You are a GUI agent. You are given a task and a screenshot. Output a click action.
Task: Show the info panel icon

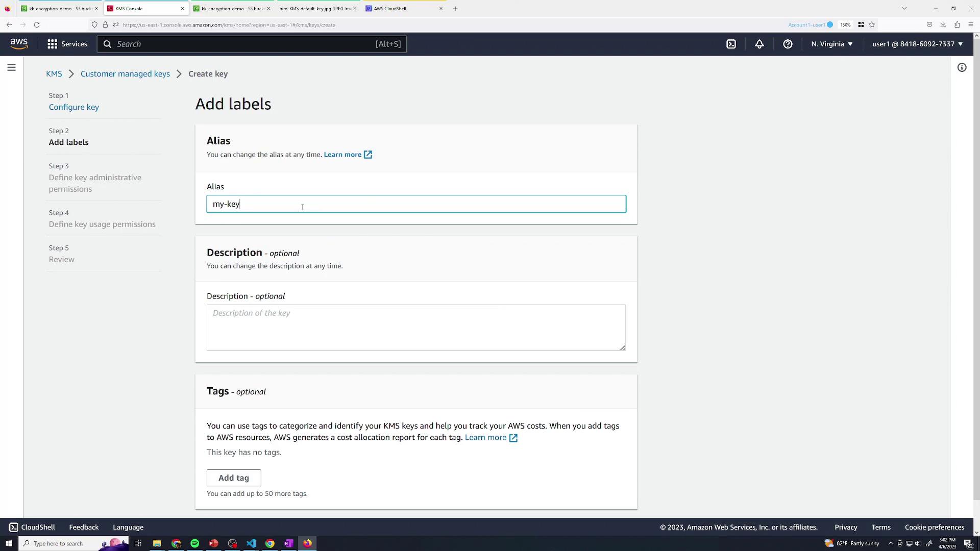point(962,67)
